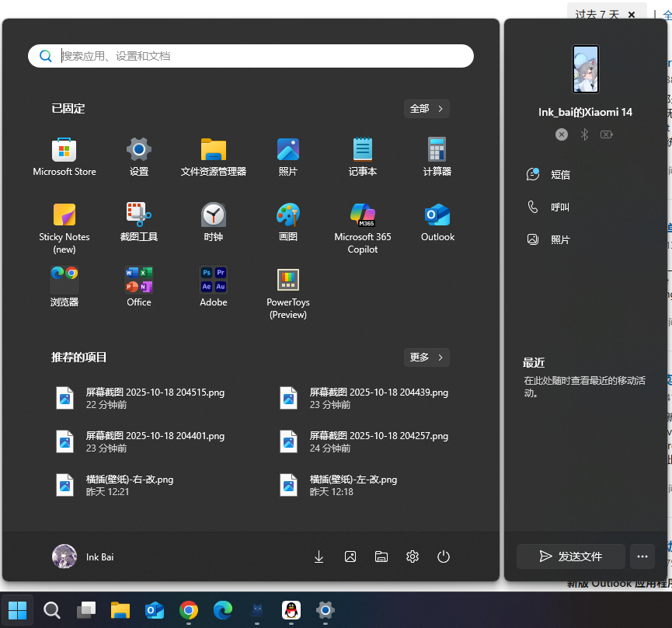Open Downloads folder icon in Start footer

pyautogui.click(x=319, y=556)
